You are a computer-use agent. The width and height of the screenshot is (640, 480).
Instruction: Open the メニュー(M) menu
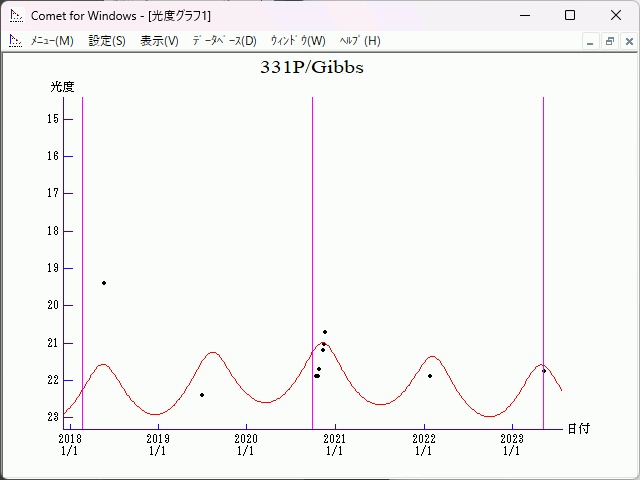(x=52, y=41)
